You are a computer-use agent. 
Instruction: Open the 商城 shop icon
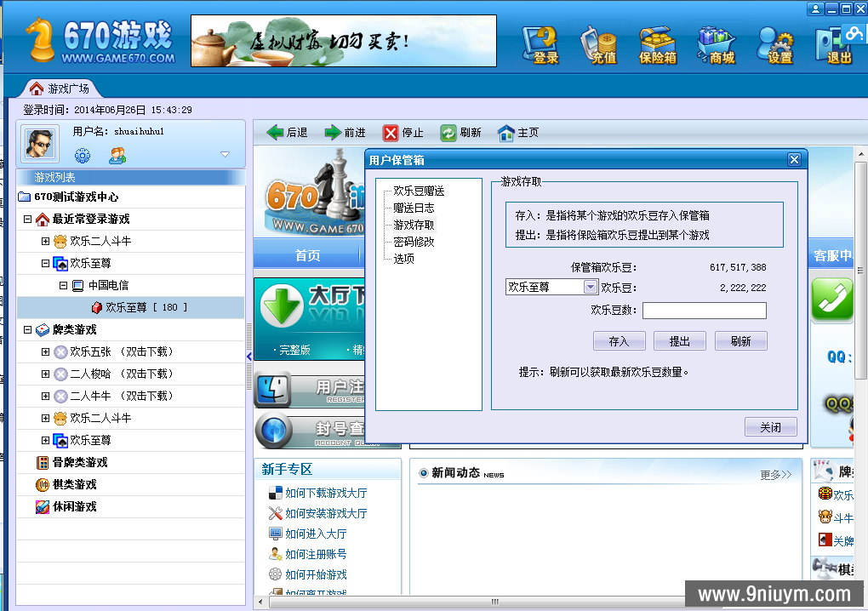(717, 42)
